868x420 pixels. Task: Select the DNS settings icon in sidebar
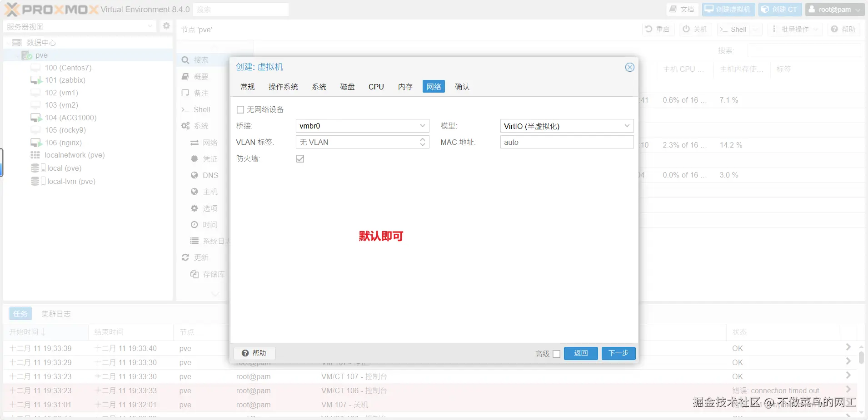click(195, 175)
